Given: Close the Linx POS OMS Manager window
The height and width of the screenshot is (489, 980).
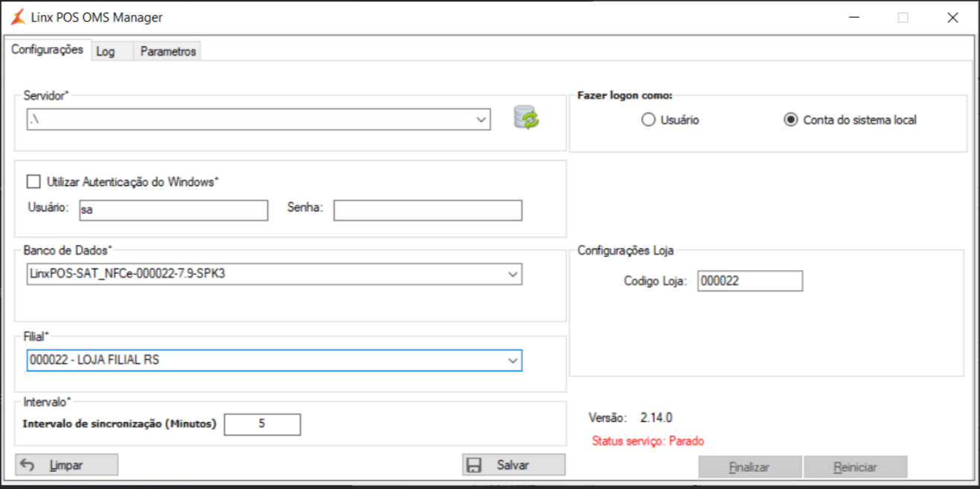Looking at the screenshot, I should coord(952,18).
